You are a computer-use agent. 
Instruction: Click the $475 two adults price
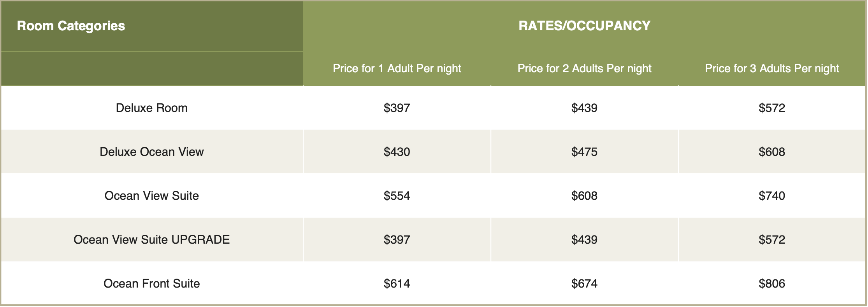584,152
